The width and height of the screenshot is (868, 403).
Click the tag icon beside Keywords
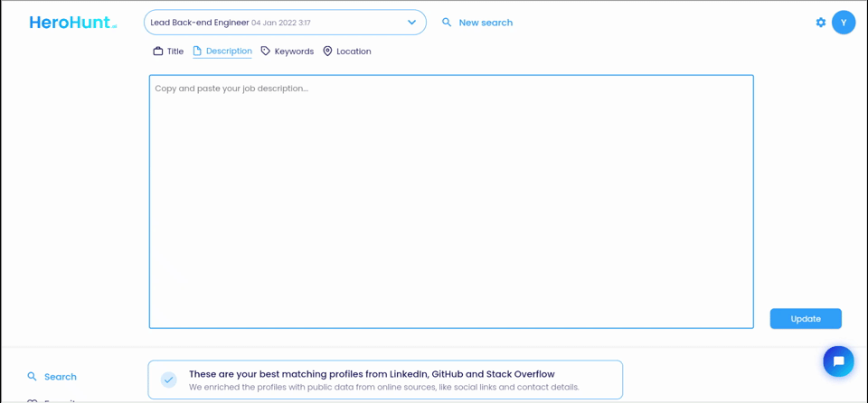click(266, 52)
